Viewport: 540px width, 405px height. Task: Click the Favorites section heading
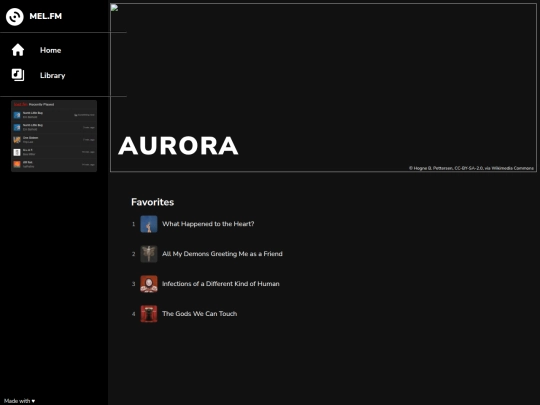coord(152,202)
